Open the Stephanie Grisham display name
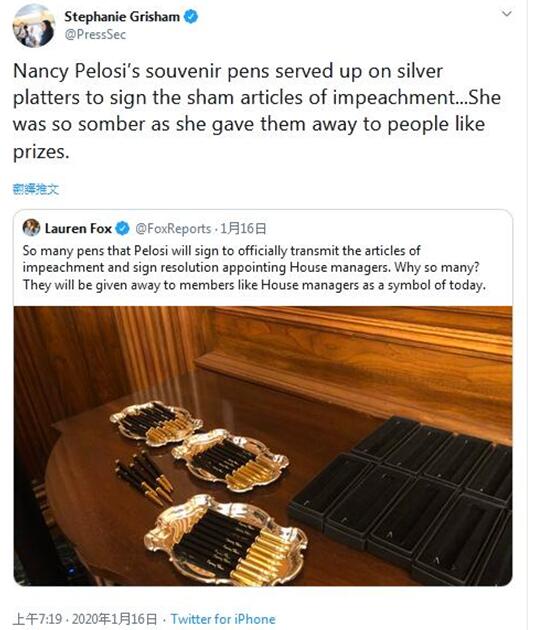Image resolution: width=533 pixels, height=630 pixels. click(x=122, y=17)
